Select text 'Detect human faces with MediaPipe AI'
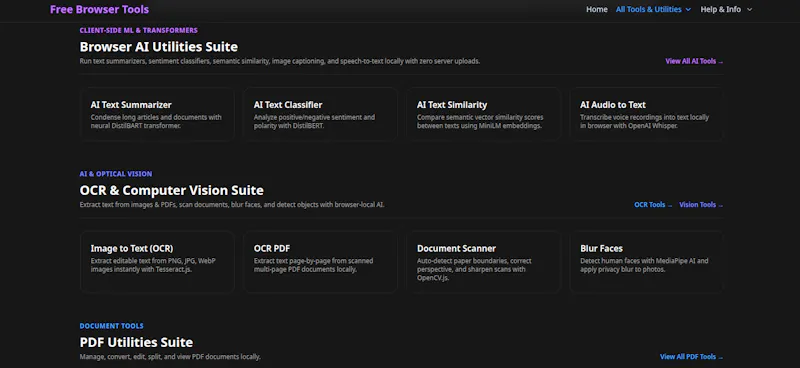The height and width of the screenshot is (368, 800). point(638,261)
